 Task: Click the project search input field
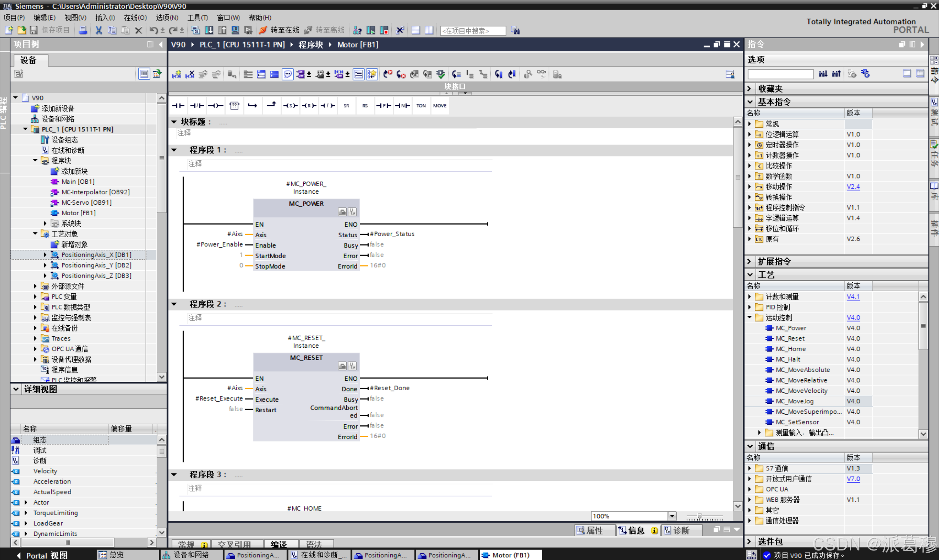(472, 30)
